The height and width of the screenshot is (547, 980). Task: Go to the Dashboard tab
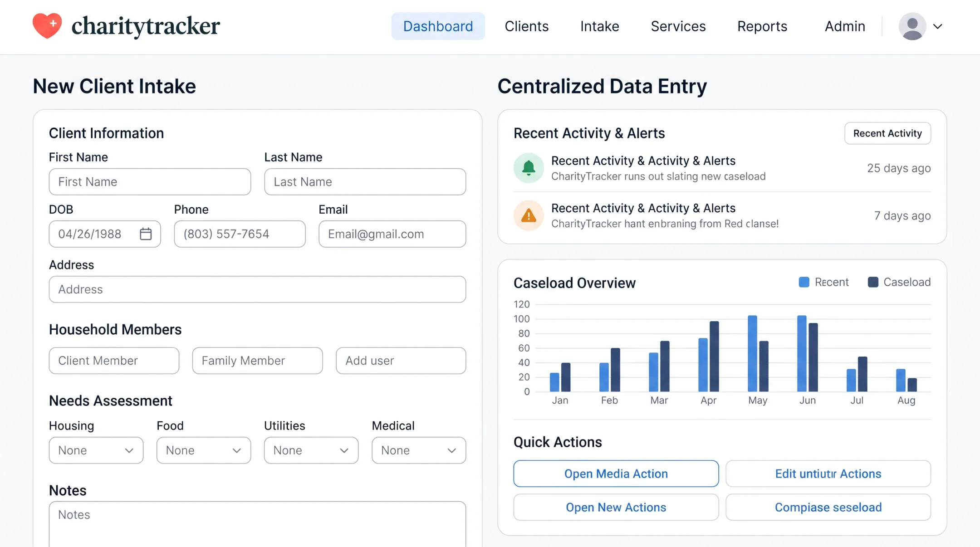coord(438,26)
